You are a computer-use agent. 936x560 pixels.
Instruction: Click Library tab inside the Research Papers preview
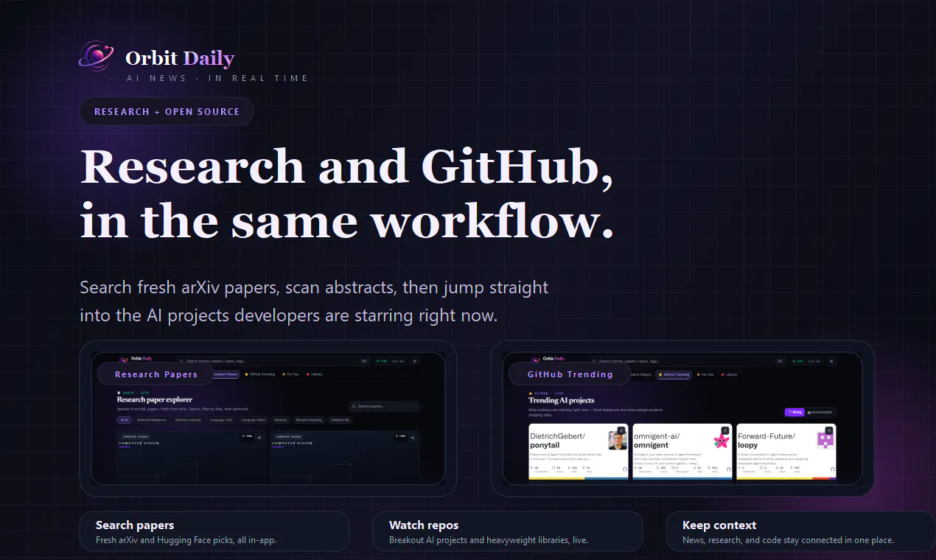point(315,374)
